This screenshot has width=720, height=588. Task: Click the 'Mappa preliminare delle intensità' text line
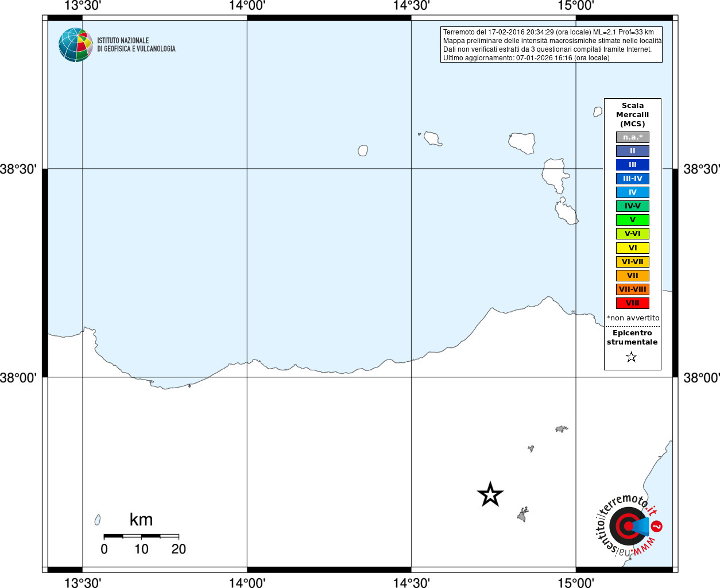(552, 41)
